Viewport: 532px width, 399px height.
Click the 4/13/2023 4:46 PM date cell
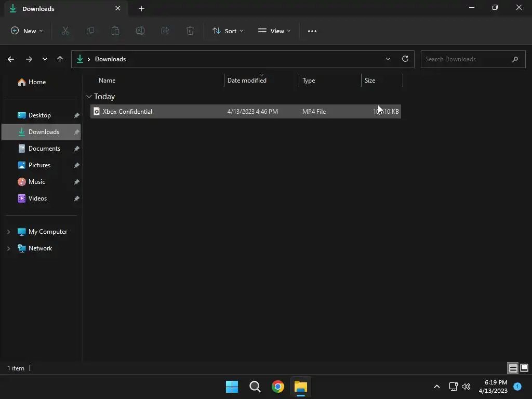(x=252, y=112)
